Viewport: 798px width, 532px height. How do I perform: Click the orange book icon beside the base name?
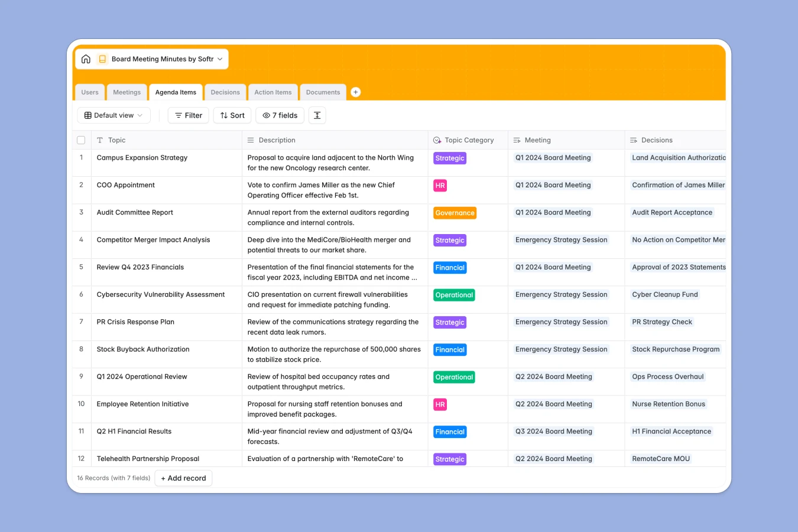(x=102, y=59)
